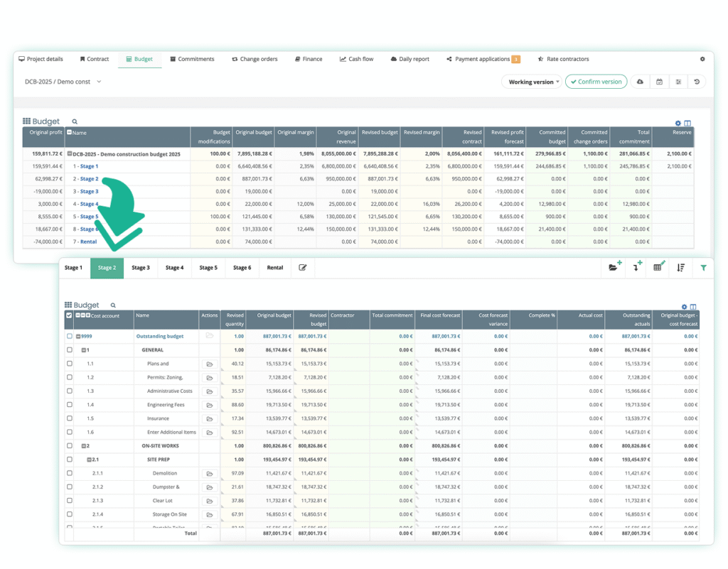Viewport: 728px width, 569px height.
Task: Select the Rental stage tab
Action: pyautogui.click(x=275, y=268)
